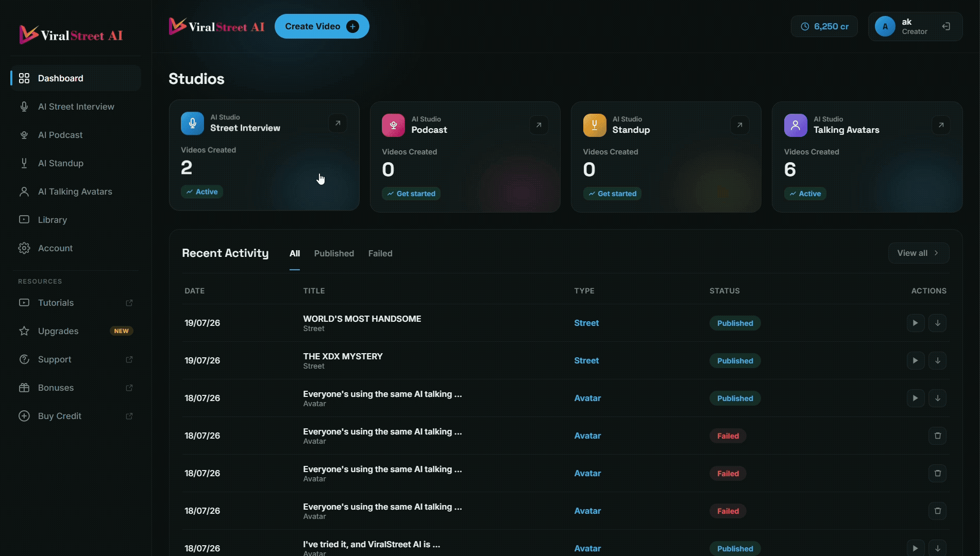Click the WORLD'S MOST HANDSOME title
The width and height of the screenshot is (980, 556).
coord(362,319)
